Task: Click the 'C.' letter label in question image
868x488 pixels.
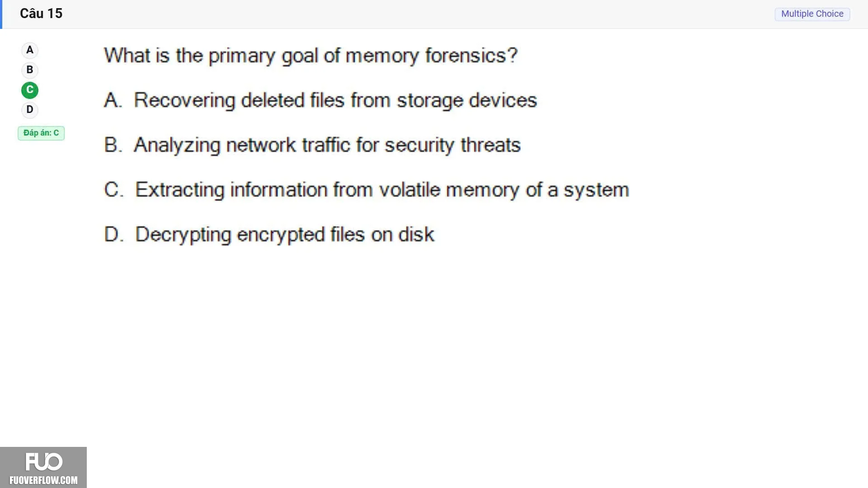Action: point(113,189)
